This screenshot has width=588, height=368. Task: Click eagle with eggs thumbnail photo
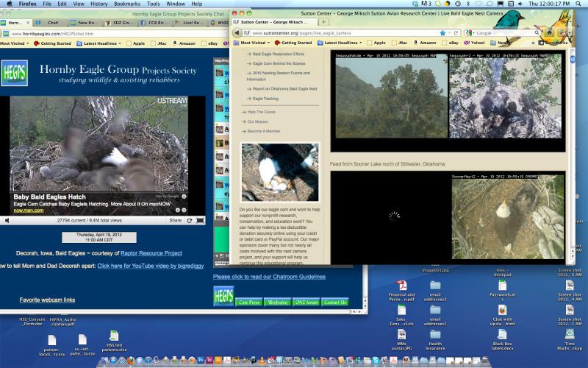[280, 172]
